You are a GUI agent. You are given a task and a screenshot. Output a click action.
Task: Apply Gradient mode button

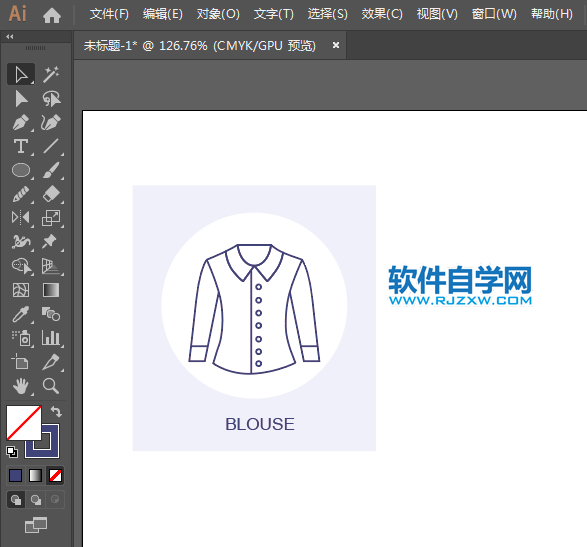[35, 475]
